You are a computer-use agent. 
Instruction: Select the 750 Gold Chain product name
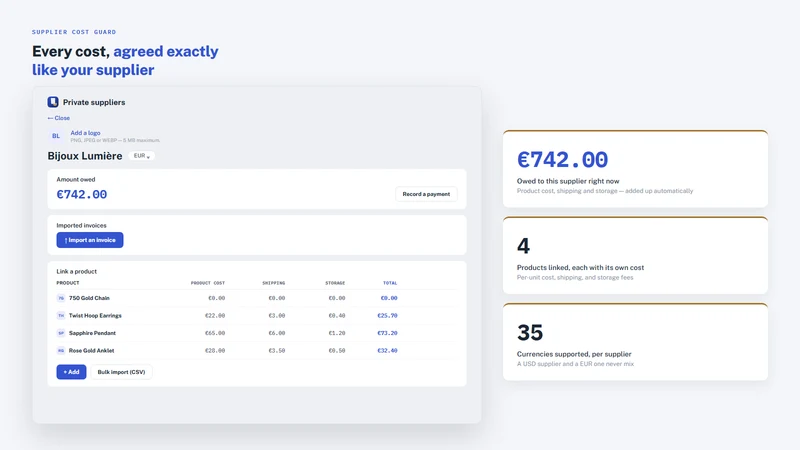click(89, 298)
